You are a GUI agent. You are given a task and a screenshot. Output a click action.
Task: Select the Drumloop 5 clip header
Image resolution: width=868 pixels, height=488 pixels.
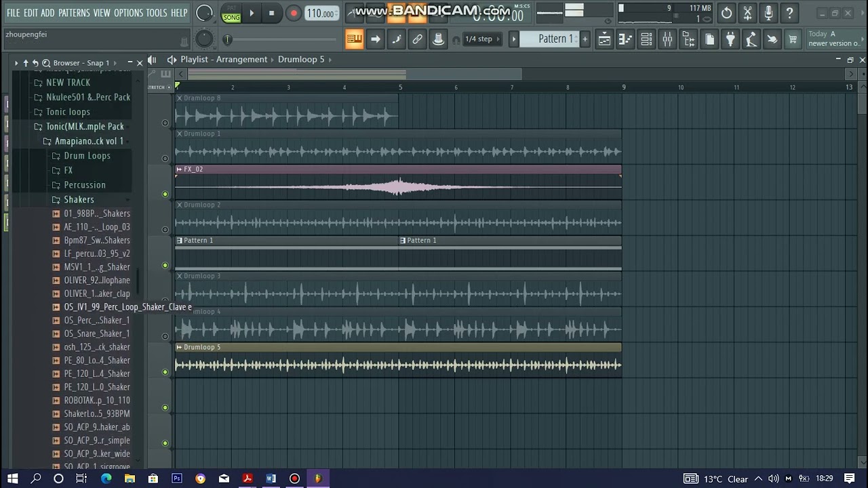(x=398, y=347)
